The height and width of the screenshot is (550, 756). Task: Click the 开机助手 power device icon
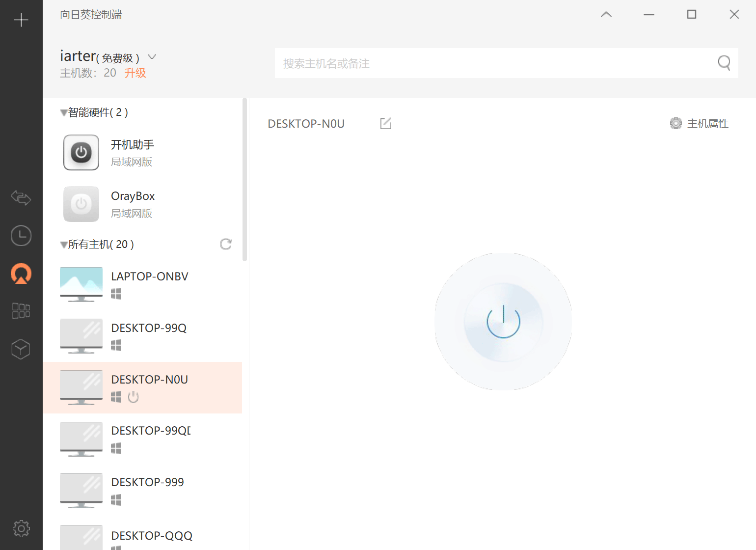pyautogui.click(x=81, y=152)
